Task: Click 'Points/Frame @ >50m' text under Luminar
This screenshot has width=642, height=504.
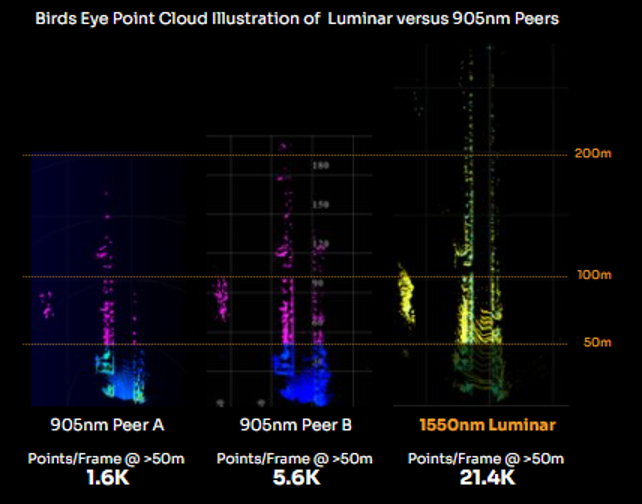Action: [x=488, y=458]
